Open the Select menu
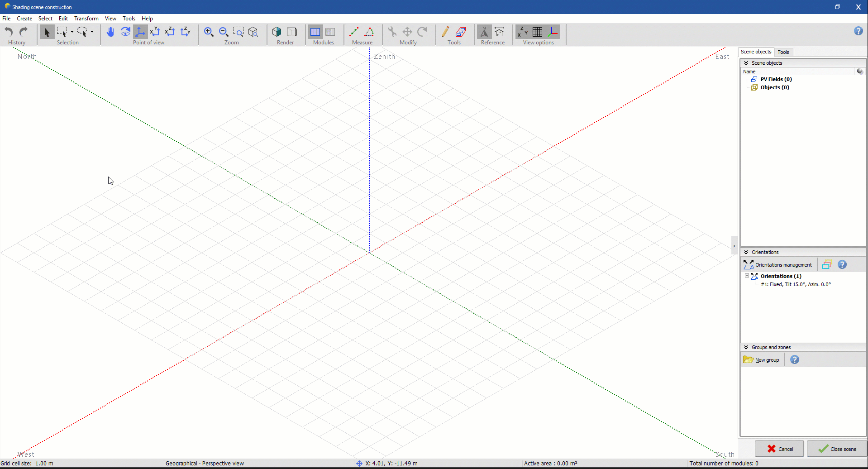This screenshot has height=469, width=868. (x=45, y=19)
